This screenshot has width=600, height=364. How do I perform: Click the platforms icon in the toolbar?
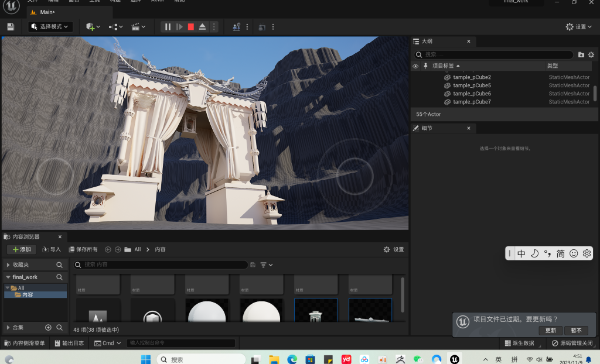click(262, 27)
